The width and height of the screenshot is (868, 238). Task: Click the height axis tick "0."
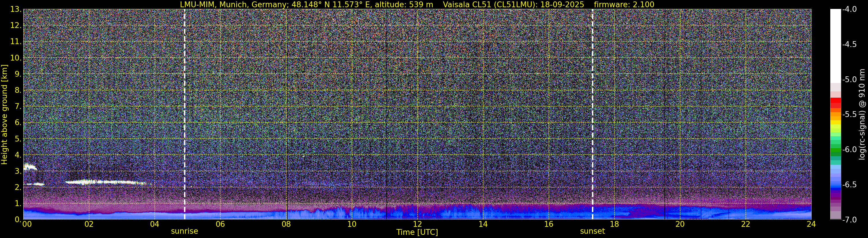[18, 219]
